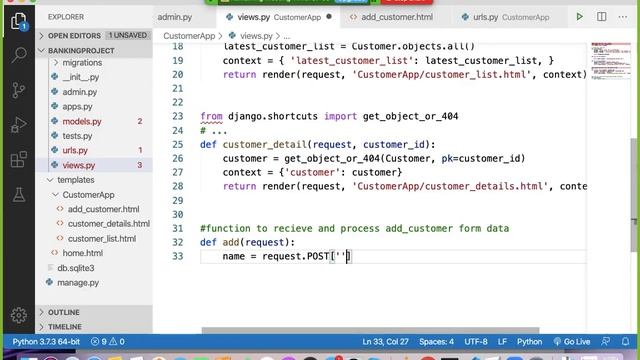Collapse the CustomerApp templates subfolder
The image size is (640, 360).
pyautogui.click(x=94, y=195)
